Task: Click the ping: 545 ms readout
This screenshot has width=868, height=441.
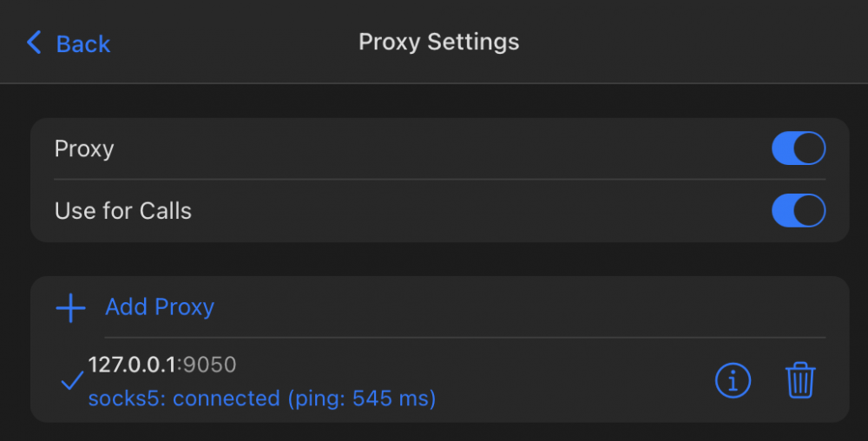Action: [x=361, y=398]
